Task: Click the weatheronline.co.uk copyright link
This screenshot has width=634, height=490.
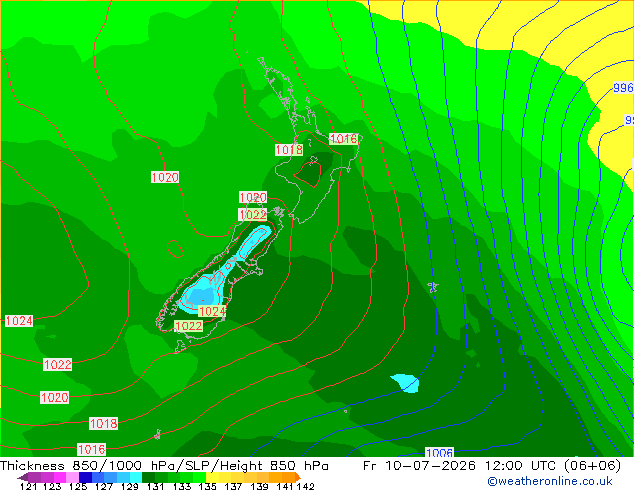Action: 550,481
